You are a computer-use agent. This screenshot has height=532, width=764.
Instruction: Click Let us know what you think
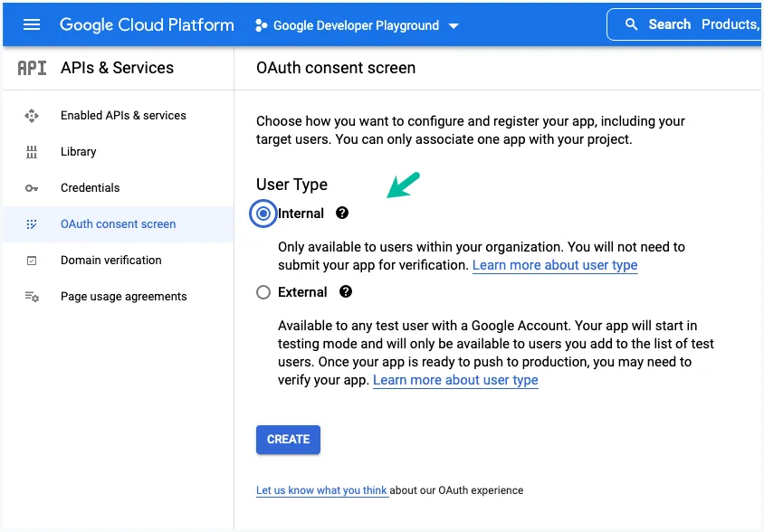pyautogui.click(x=321, y=489)
